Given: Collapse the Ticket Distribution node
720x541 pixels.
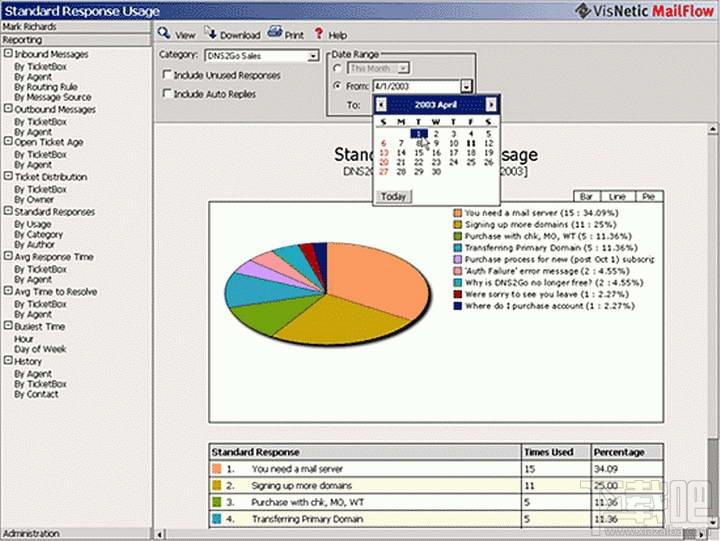Looking at the screenshot, I should 8,176.
